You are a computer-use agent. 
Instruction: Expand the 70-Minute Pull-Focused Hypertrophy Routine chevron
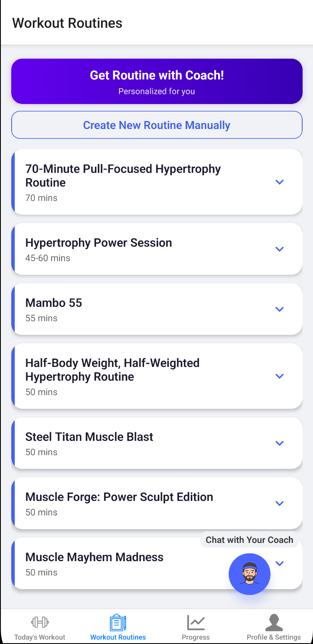[x=280, y=182]
